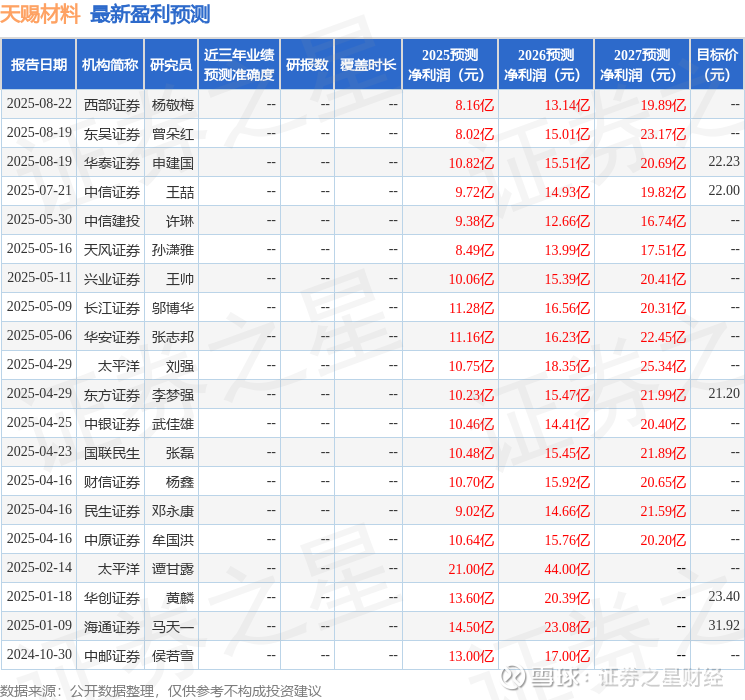This screenshot has width=745, height=700.
Task: Select the 国联民生 institution cell
Action: point(112,453)
